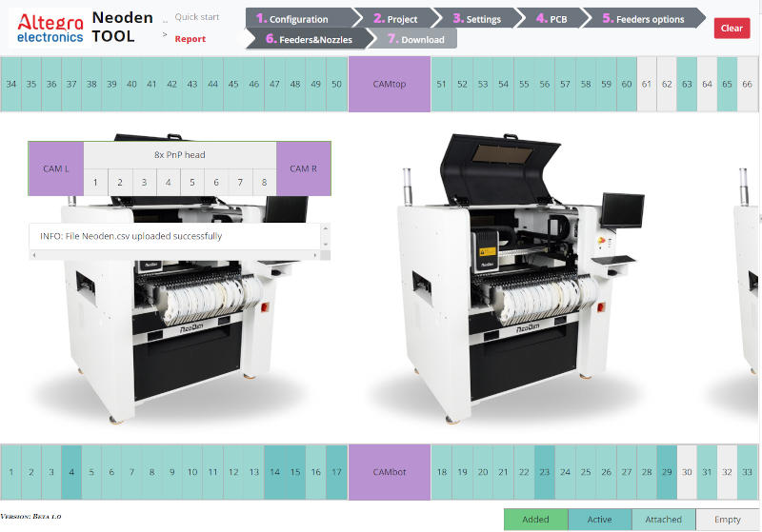
Task: Open the 4. PCB step tab
Action: [x=551, y=18]
